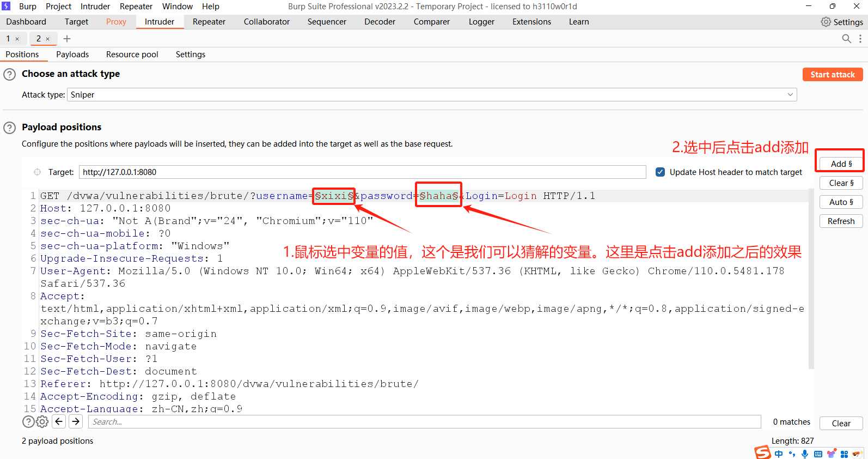The image size is (868, 459).
Task: Switch to the Collaborator tab
Action: (267, 22)
